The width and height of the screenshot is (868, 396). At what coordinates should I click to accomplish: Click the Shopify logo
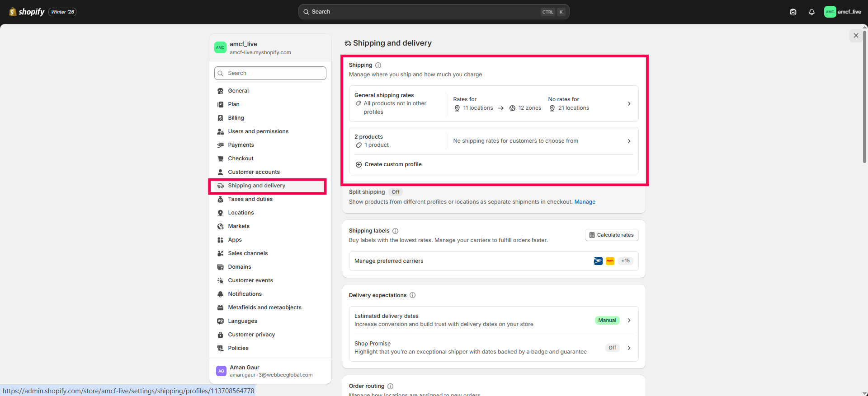tap(27, 12)
